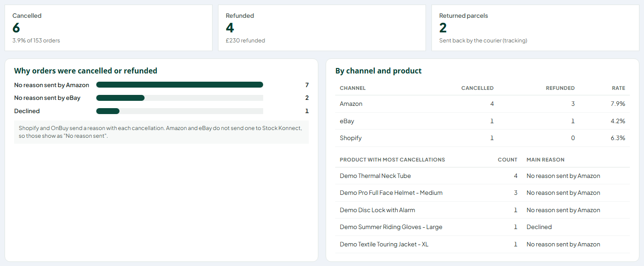The width and height of the screenshot is (644, 266).
Task: Select the Amazon channel row
Action: coord(483,104)
